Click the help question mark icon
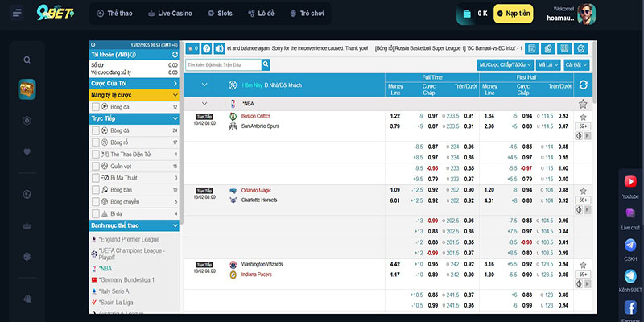The image size is (644, 322). pos(206,48)
